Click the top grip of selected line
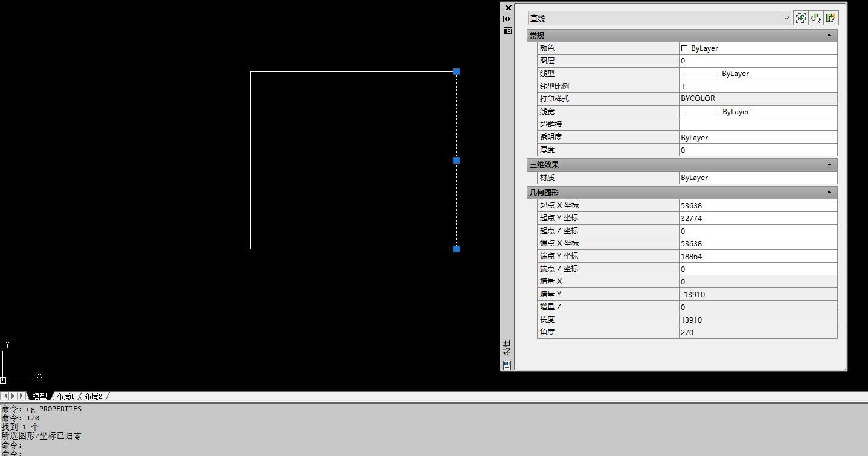 point(456,71)
